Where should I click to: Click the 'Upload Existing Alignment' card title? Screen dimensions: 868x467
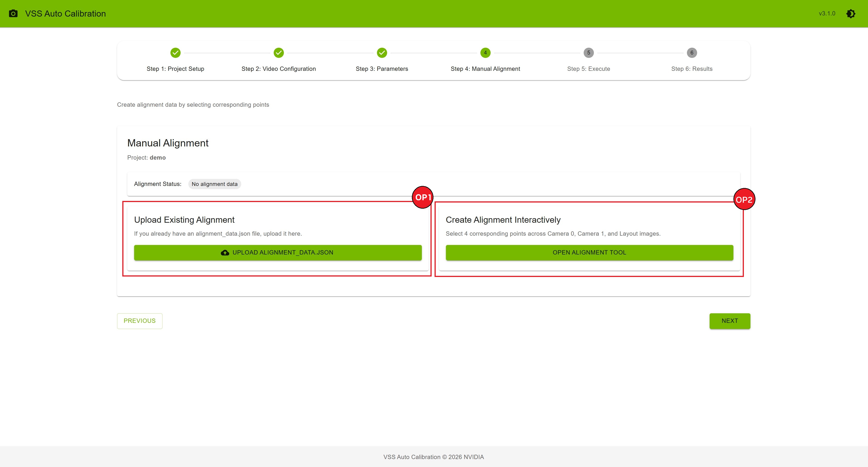click(184, 220)
